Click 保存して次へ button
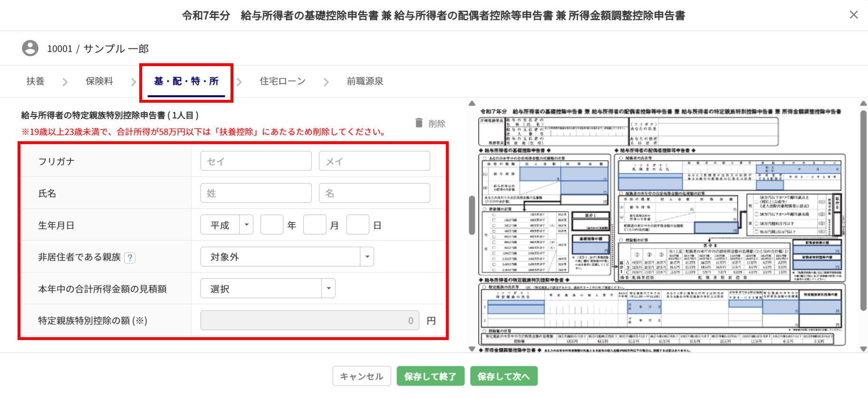 [503, 376]
